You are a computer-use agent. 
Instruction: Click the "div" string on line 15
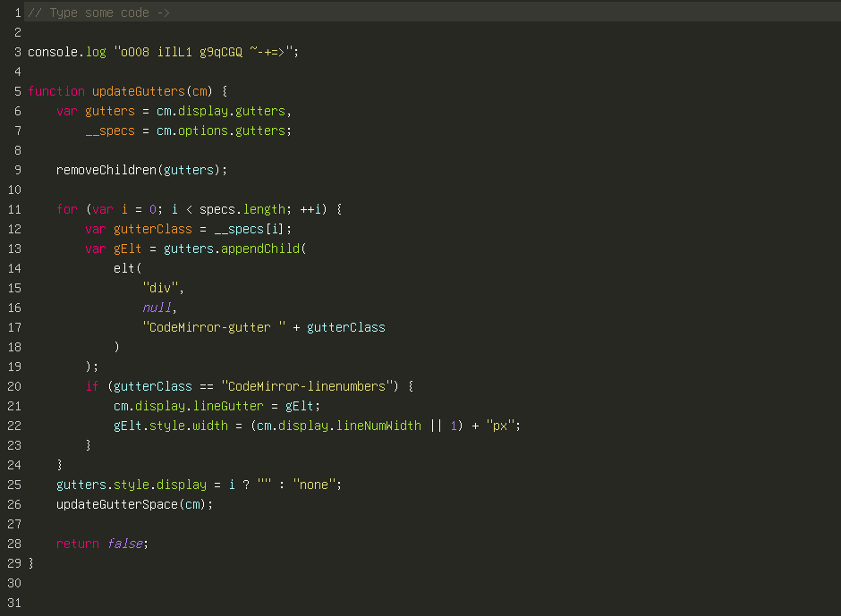click(160, 288)
